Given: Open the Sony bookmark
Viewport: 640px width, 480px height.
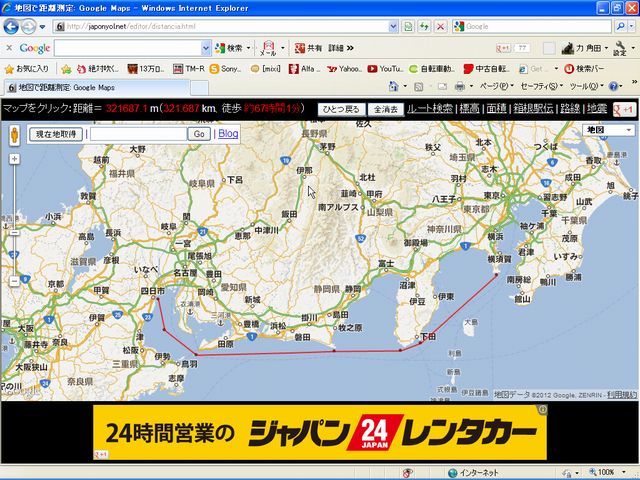Looking at the screenshot, I should (x=225, y=69).
